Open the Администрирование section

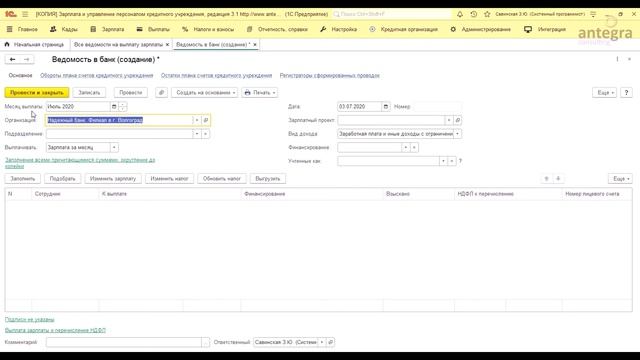click(x=480, y=29)
